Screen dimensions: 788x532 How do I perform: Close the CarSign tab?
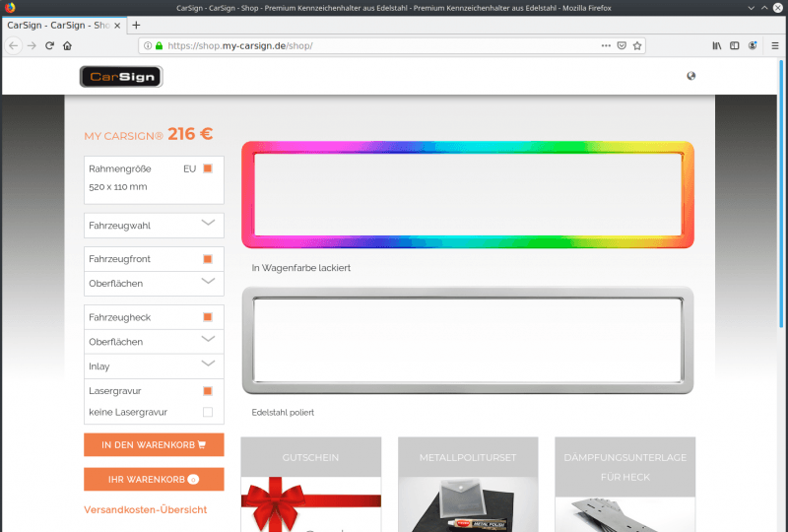point(117,26)
